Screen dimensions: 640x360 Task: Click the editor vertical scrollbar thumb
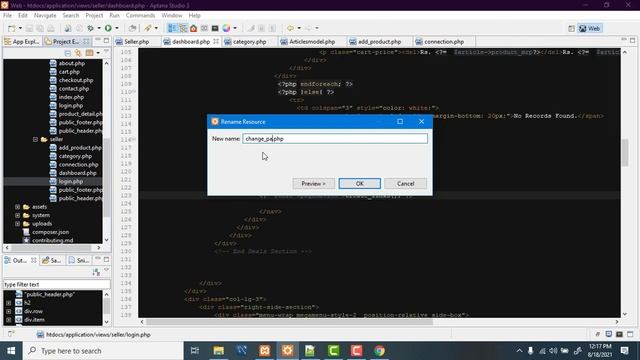(x=624, y=152)
